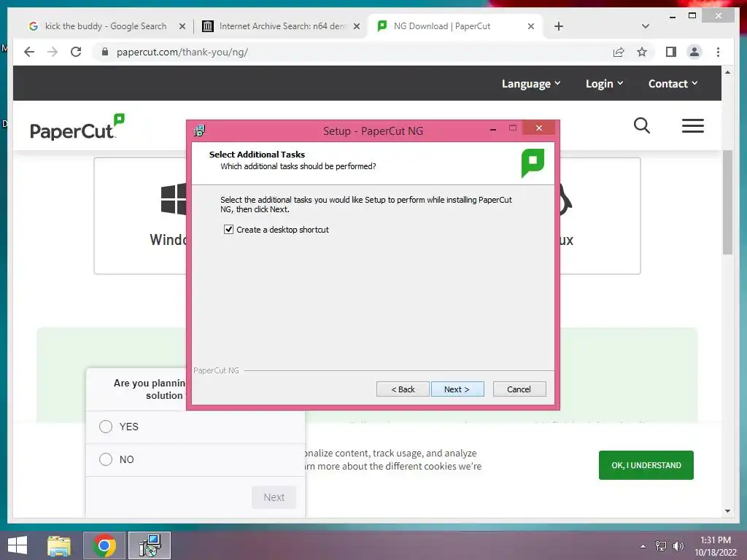Show hidden tray icons arrow
The image size is (747, 560).
click(x=643, y=546)
